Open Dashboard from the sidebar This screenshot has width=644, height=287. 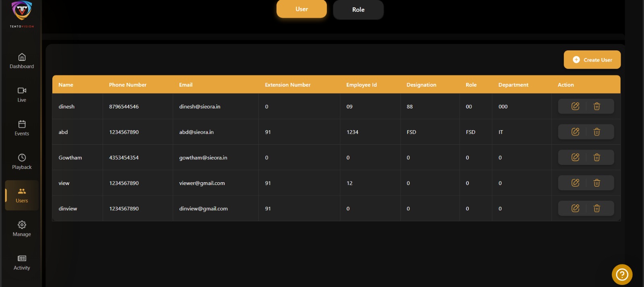point(22,61)
